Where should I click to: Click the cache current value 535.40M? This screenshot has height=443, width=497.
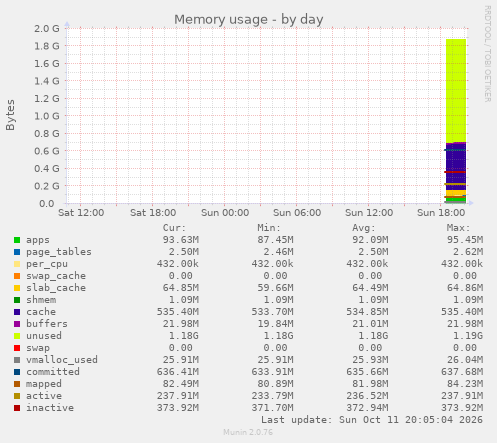178,312
